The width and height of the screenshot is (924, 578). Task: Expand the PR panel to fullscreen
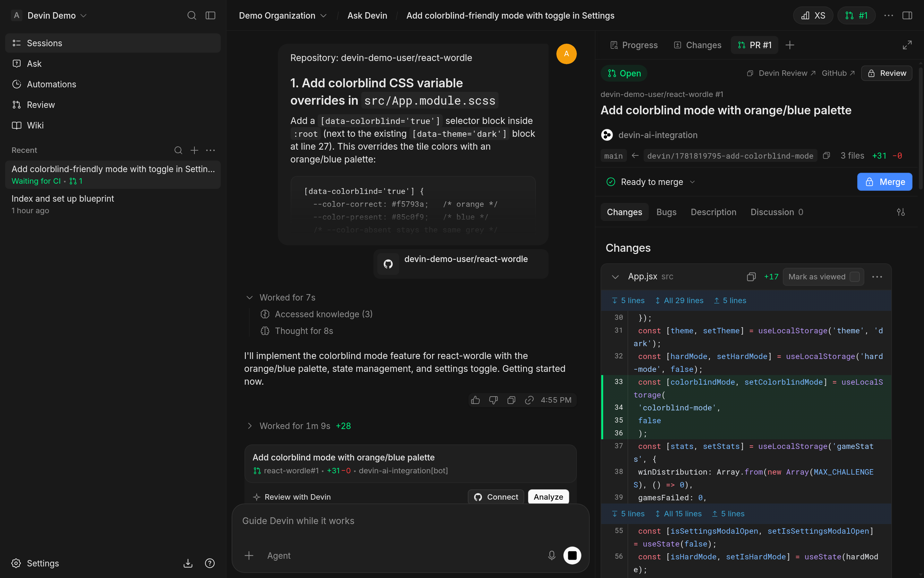click(907, 45)
